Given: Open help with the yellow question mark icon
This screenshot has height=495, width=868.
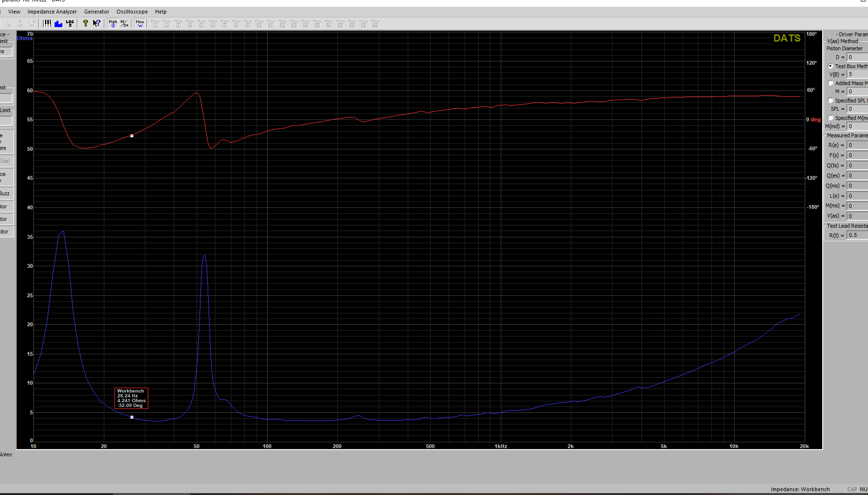Looking at the screenshot, I should pos(85,23).
